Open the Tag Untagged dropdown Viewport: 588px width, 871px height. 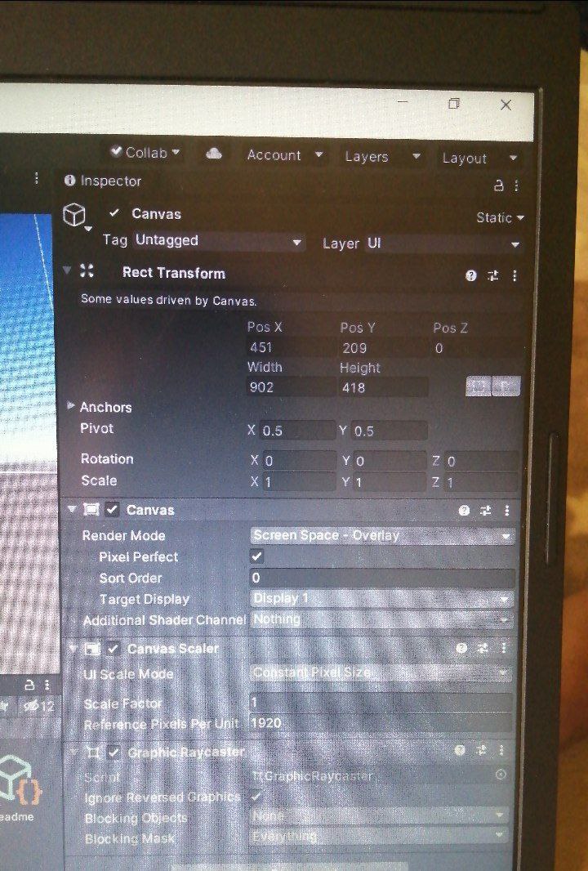pyautogui.click(x=219, y=241)
